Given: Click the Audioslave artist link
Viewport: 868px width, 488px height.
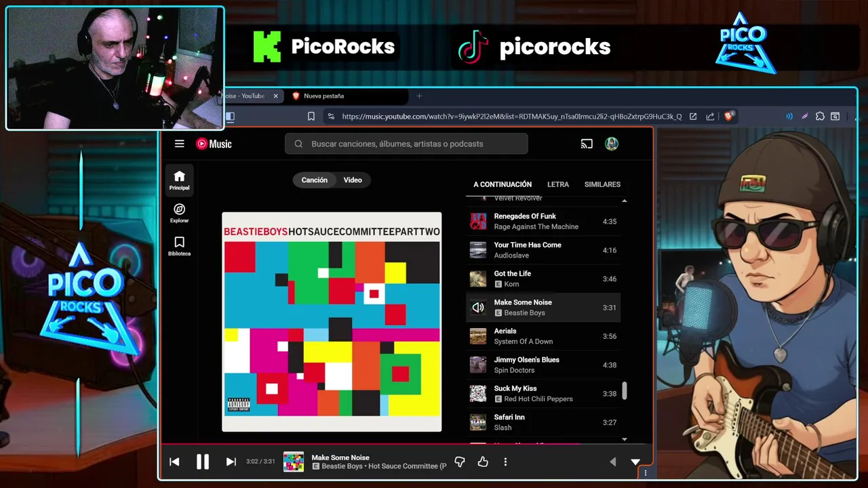Looking at the screenshot, I should click(511, 256).
